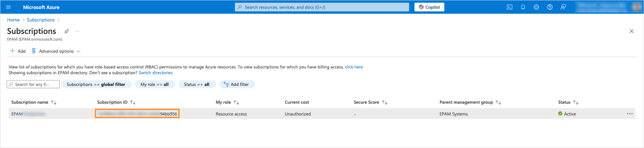
Task: Sort by Subscription ID column
Action: [116, 102]
